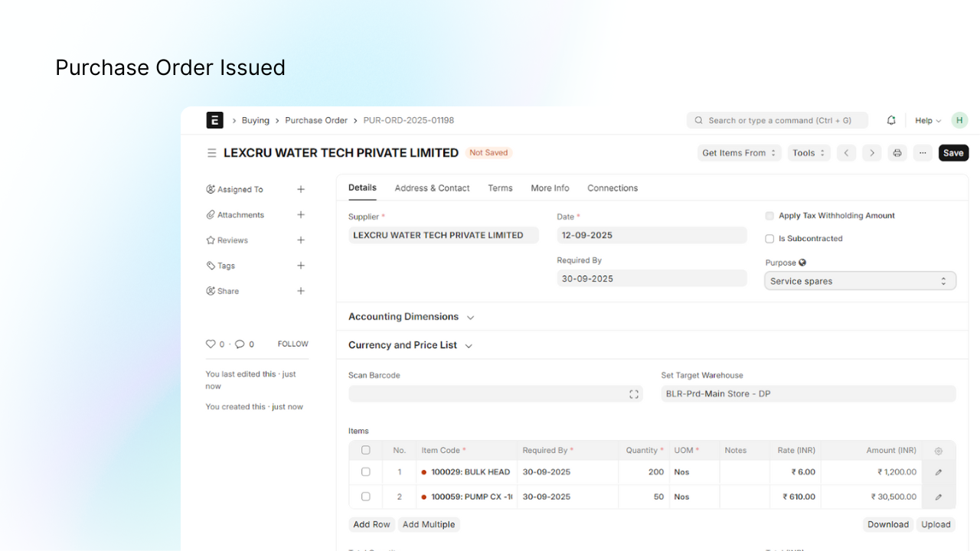Open the Purpose Service spares dropdown

click(x=861, y=281)
